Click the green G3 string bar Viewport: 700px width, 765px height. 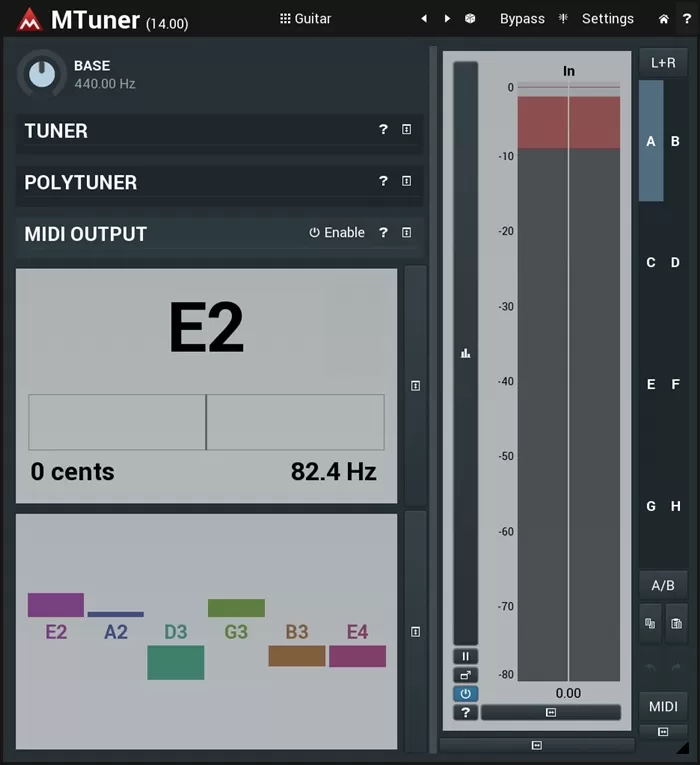coord(236,608)
